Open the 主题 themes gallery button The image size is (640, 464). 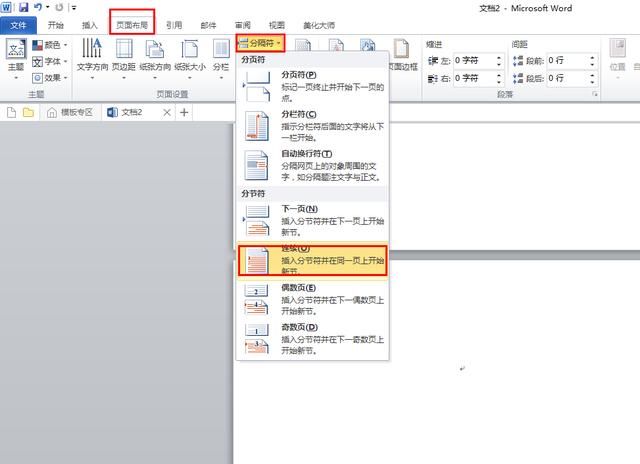[16, 58]
